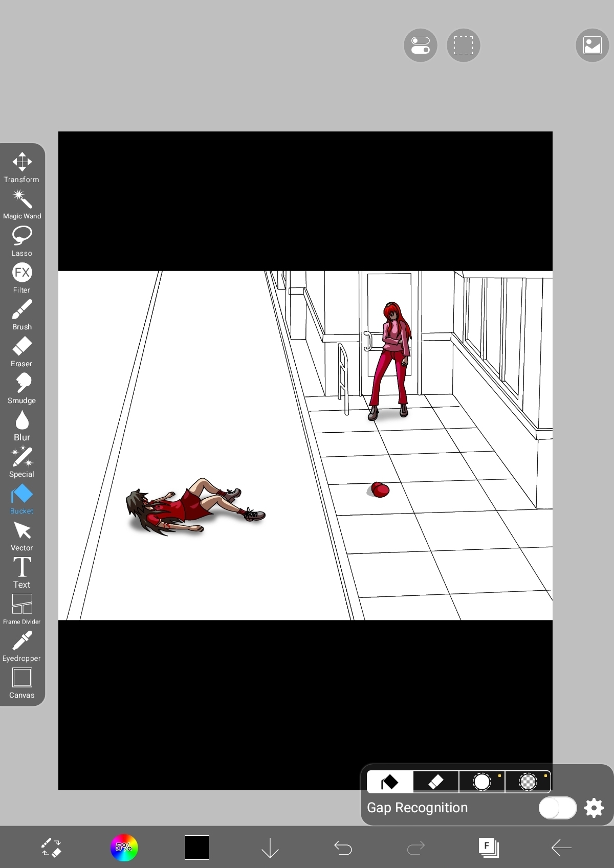
Task: Select the Frame Divider tool
Action: point(22,609)
